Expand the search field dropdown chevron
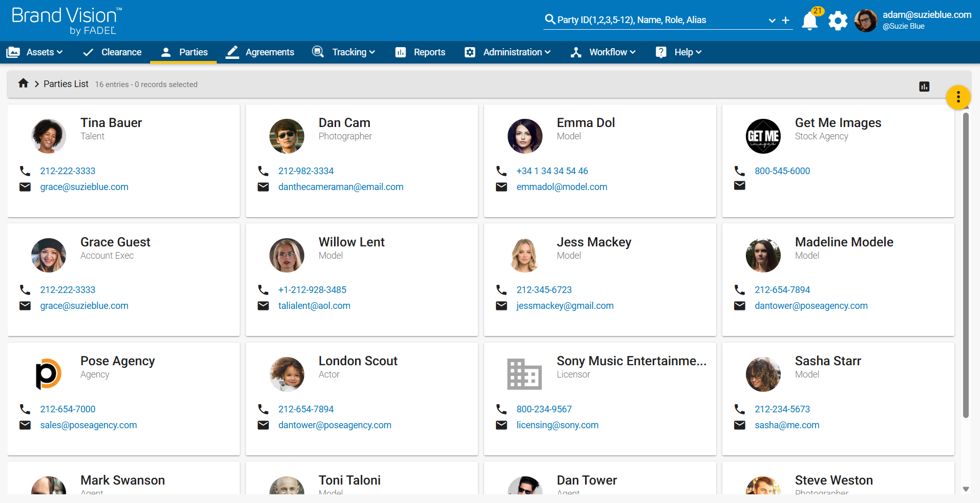This screenshot has height=503, width=980. pyautogui.click(x=772, y=20)
